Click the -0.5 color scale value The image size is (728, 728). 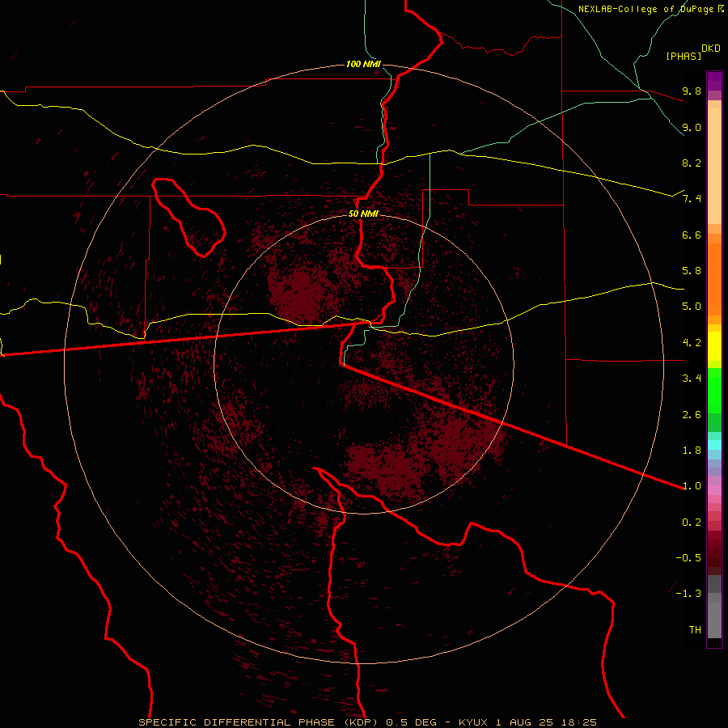tap(688, 558)
